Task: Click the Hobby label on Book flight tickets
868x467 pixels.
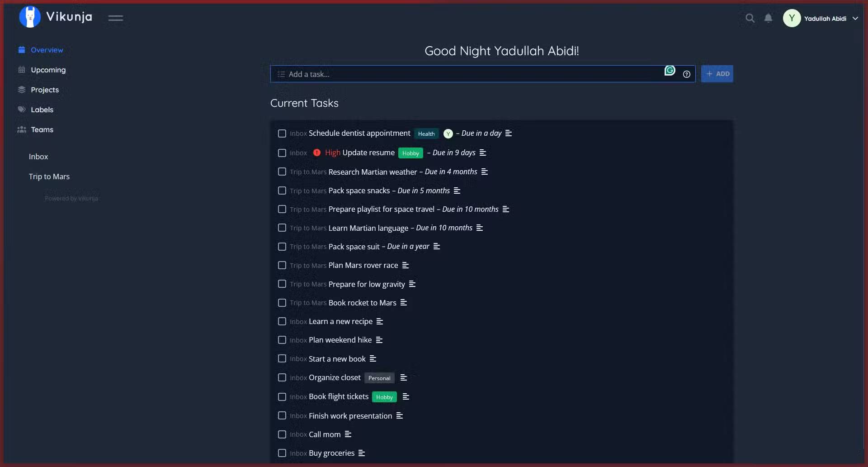Action: (384, 397)
